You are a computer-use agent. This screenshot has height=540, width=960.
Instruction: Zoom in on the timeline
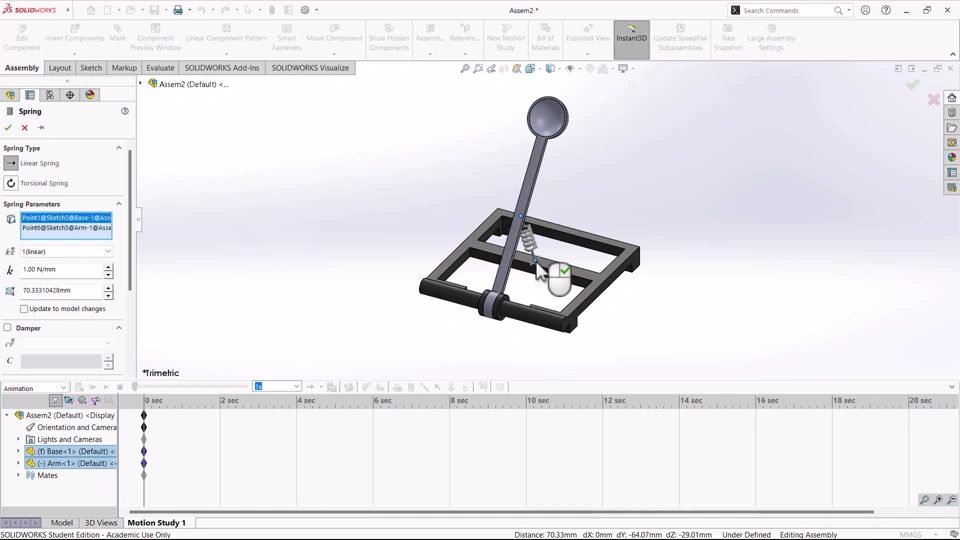point(938,500)
